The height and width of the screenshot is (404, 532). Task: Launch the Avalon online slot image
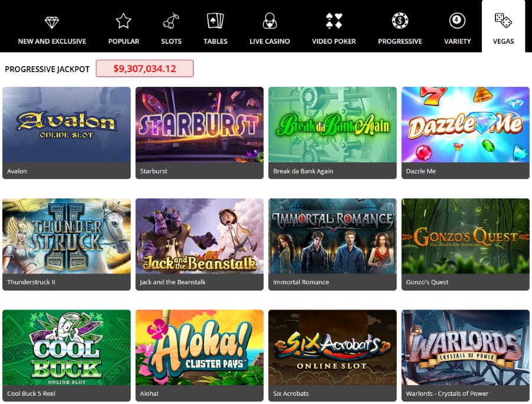(66, 125)
